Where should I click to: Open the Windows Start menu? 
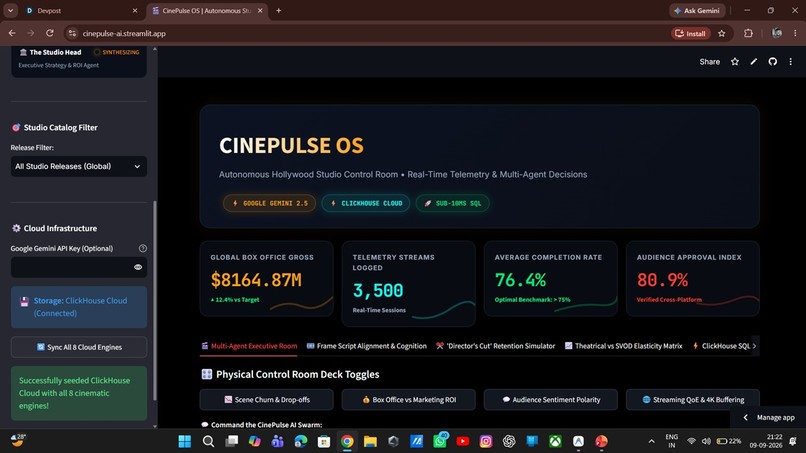point(185,441)
